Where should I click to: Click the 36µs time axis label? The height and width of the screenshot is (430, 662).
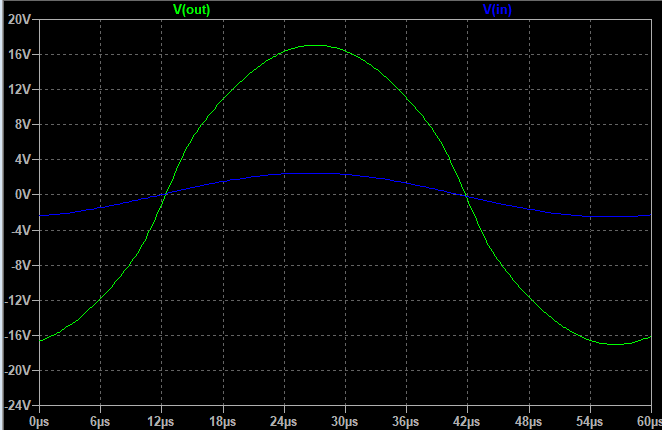pyautogui.click(x=406, y=422)
